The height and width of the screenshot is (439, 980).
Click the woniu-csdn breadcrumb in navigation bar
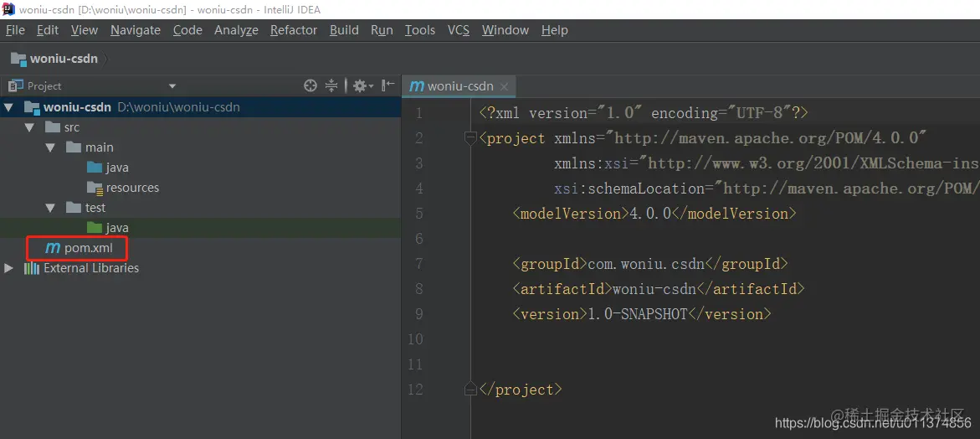click(54, 59)
